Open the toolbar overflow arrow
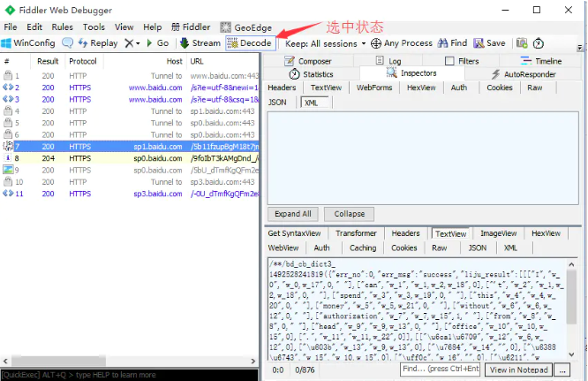The height and width of the screenshot is (381, 588). tap(580, 48)
